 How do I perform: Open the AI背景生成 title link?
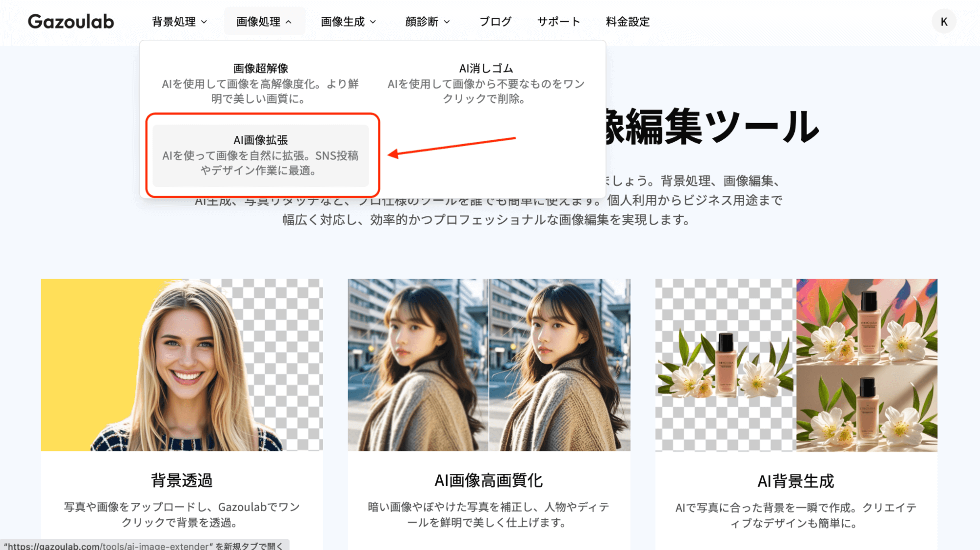pos(796,481)
